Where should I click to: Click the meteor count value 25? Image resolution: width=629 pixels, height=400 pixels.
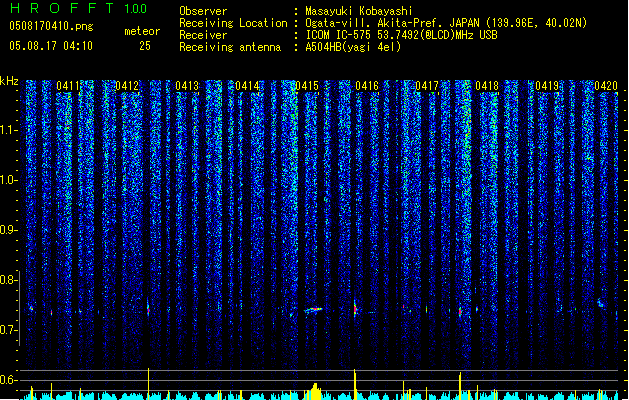point(145,46)
